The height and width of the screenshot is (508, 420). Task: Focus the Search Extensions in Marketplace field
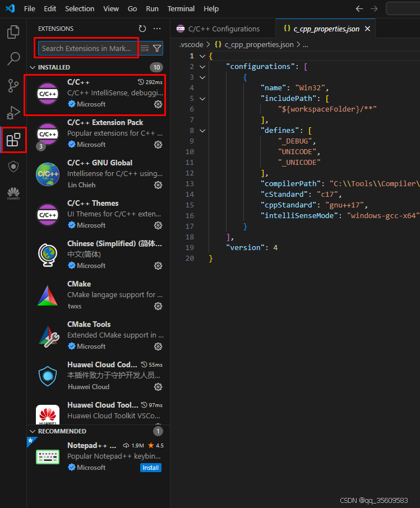click(x=87, y=48)
